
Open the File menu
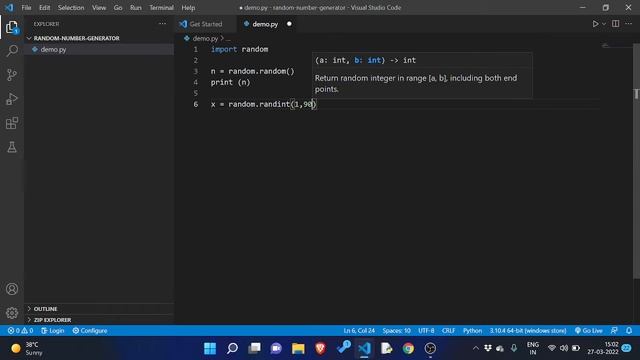pos(26,7)
